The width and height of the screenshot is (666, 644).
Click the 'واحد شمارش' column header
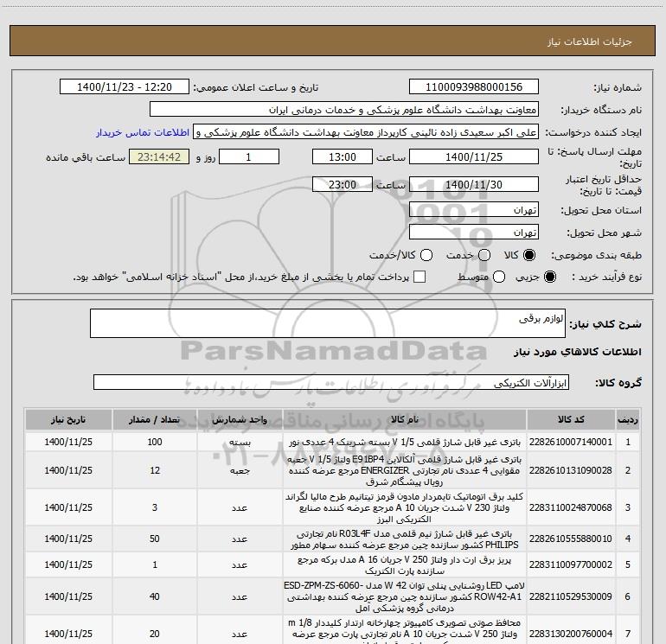[240, 419]
